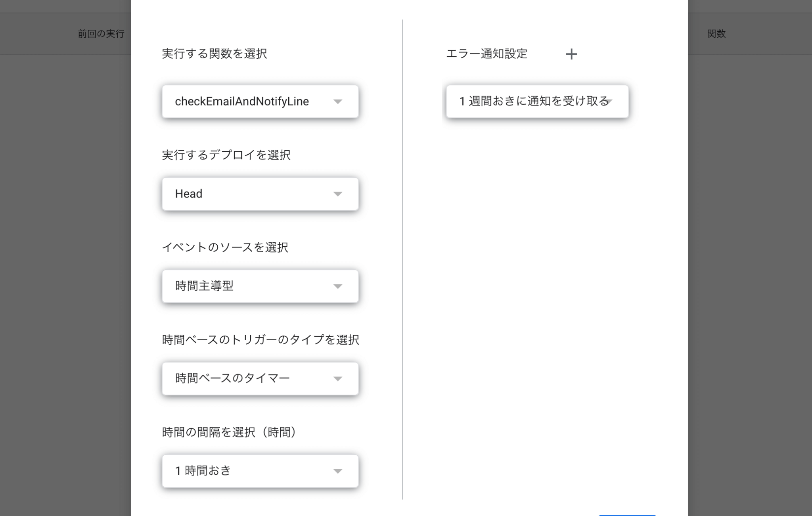The height and width of the screenshot is (516, 812).
Task: Click the 時間の間隔を選択（時間） label
Action: 229,432
